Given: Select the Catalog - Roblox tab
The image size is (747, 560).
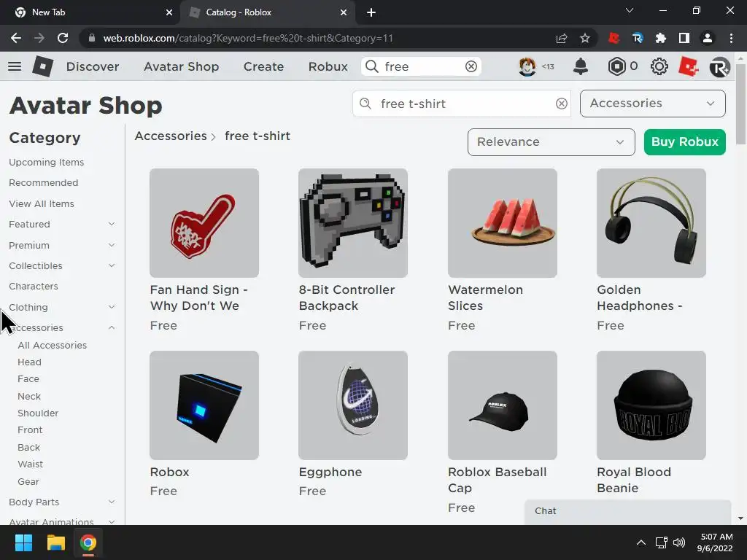Looking at the screenshot, I should (268, 12).
